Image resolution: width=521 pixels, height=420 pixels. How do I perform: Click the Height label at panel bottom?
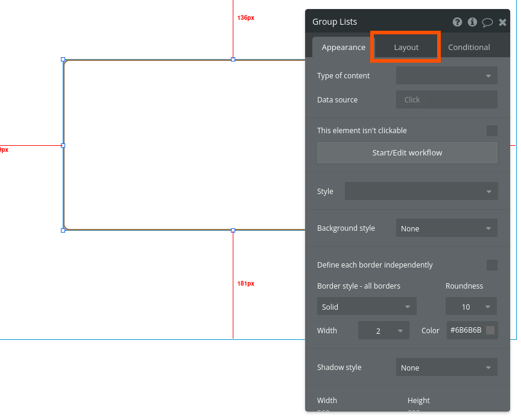(x=418, y=400)
